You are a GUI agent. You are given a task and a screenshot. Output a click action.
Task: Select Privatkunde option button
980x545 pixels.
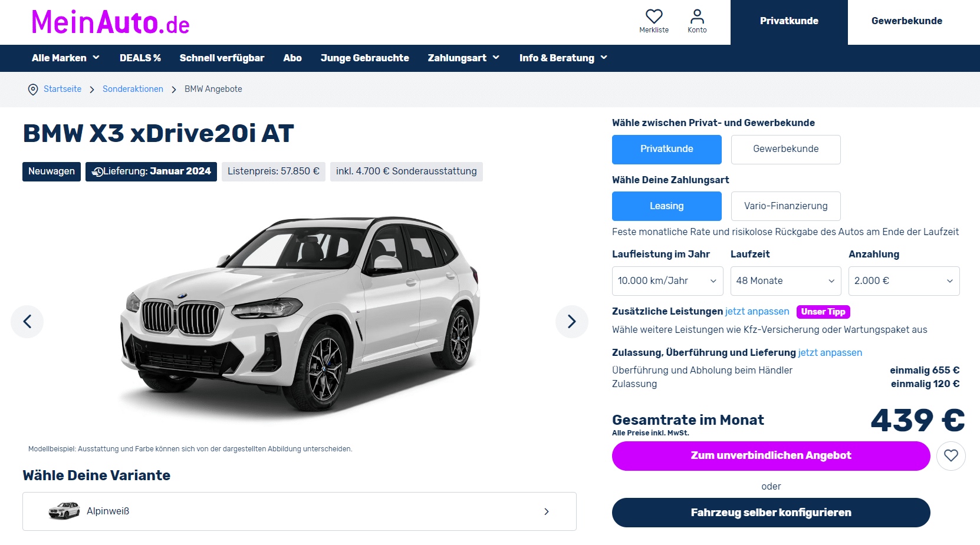(667, 149)
